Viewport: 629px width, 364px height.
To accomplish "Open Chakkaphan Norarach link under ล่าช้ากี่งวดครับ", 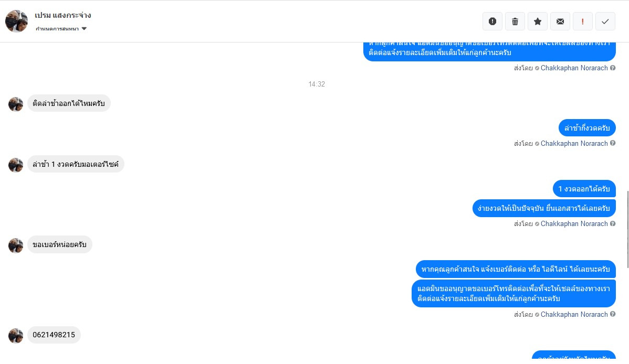I will point(574,144).
